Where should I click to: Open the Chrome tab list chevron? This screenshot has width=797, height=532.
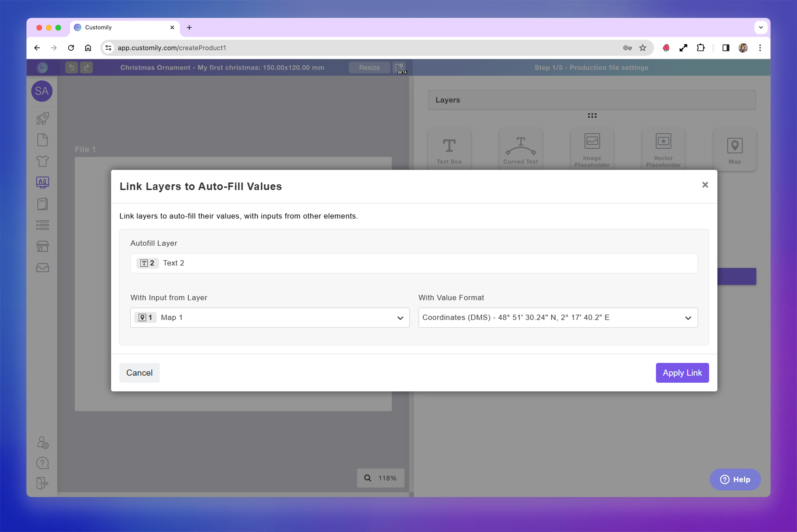[x=761, y=27]
